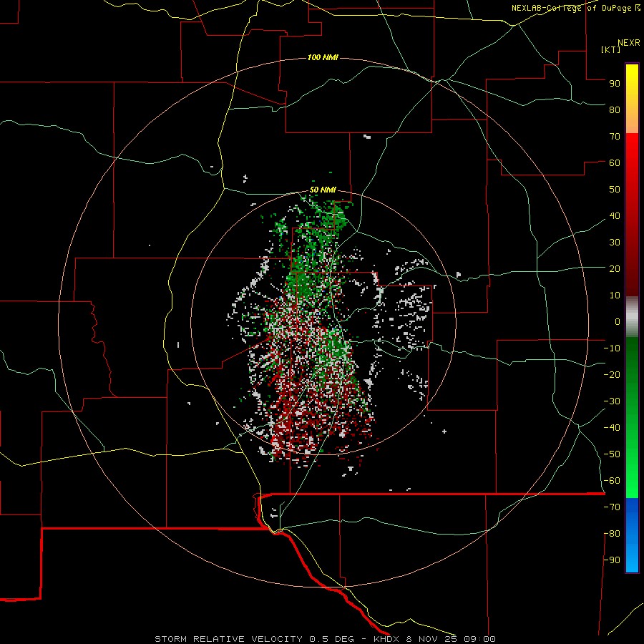Click the -90 scale label
644x644 pixels.
[x=612, y=560]
